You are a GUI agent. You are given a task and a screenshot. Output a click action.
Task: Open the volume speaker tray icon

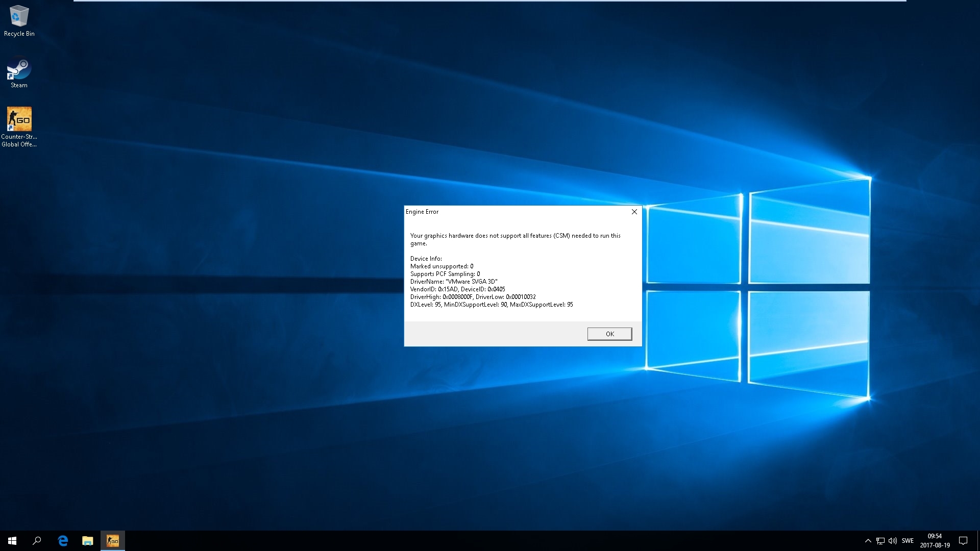(x=893, y=541)
